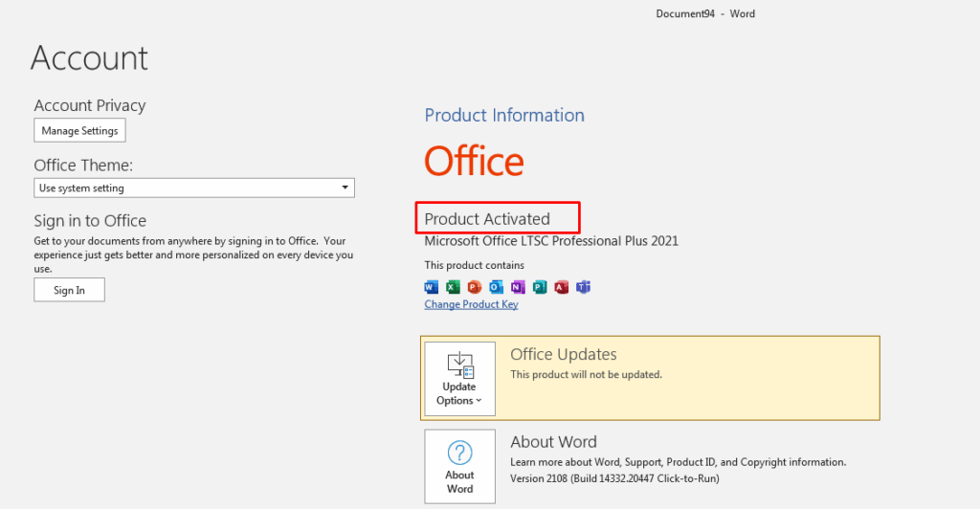Click Microsoft Office LTSC Professional Plus 2021 text
Image resolution: width=980 pixels, height=509 pixels.
(551, 241)
